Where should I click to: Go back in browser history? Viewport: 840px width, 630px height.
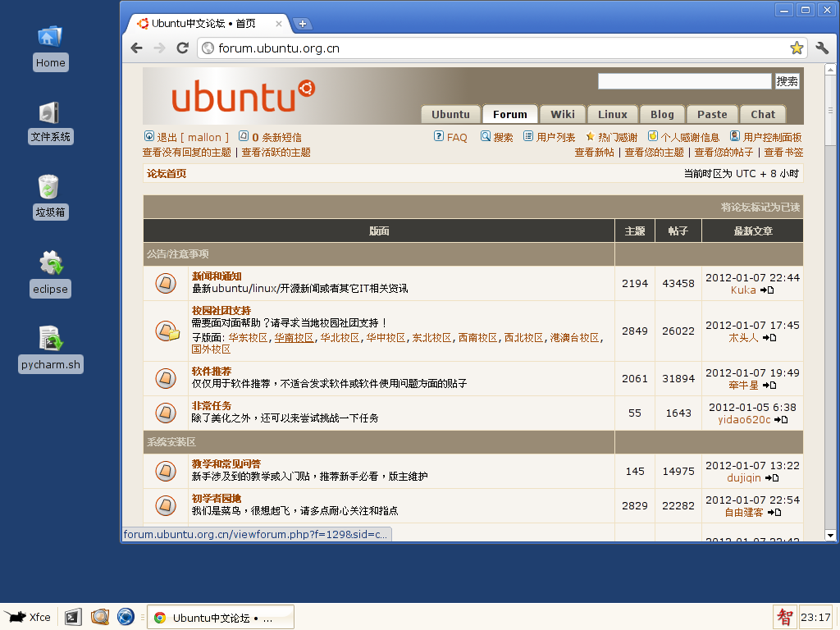[x=137, y=48]
